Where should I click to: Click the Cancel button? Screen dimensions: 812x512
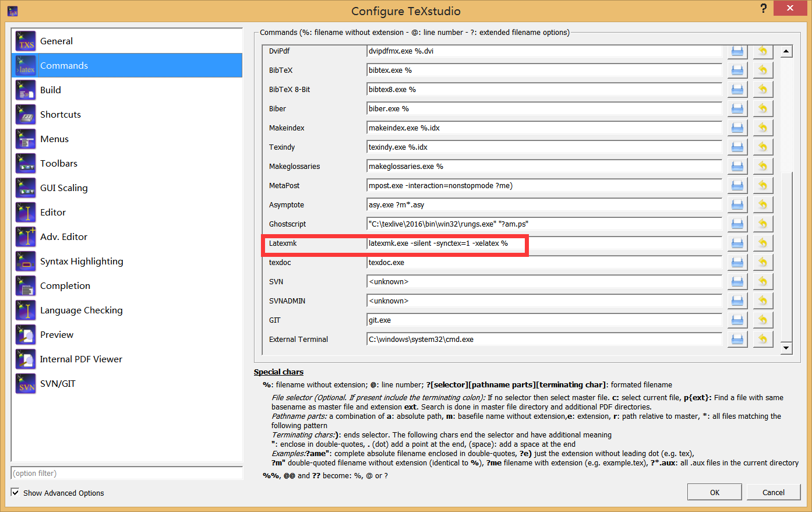tap(774, 492)
